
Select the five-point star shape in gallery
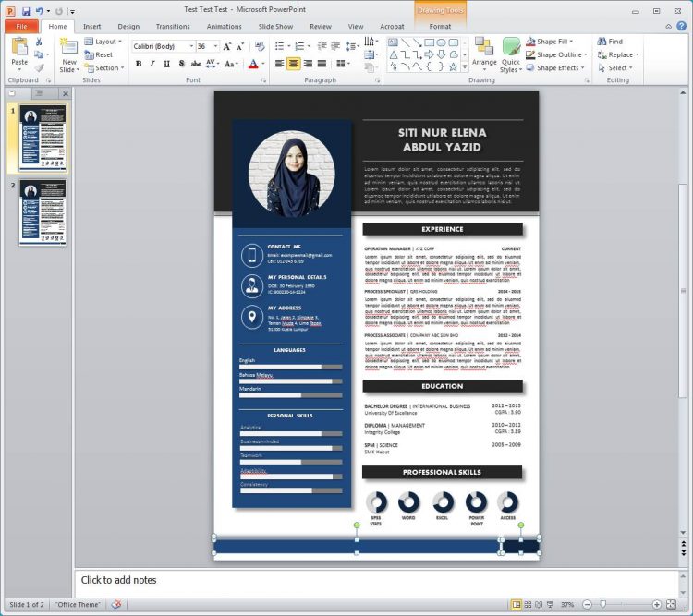453,66
